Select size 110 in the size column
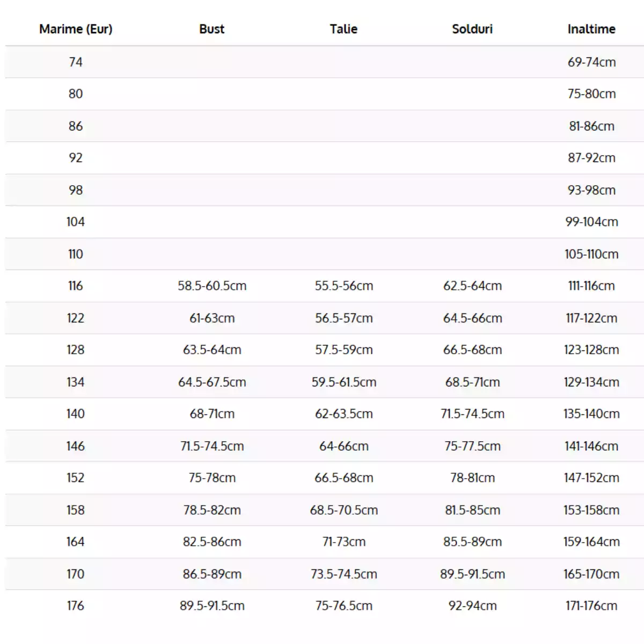644x644 pixels. [x=76, y=254]
